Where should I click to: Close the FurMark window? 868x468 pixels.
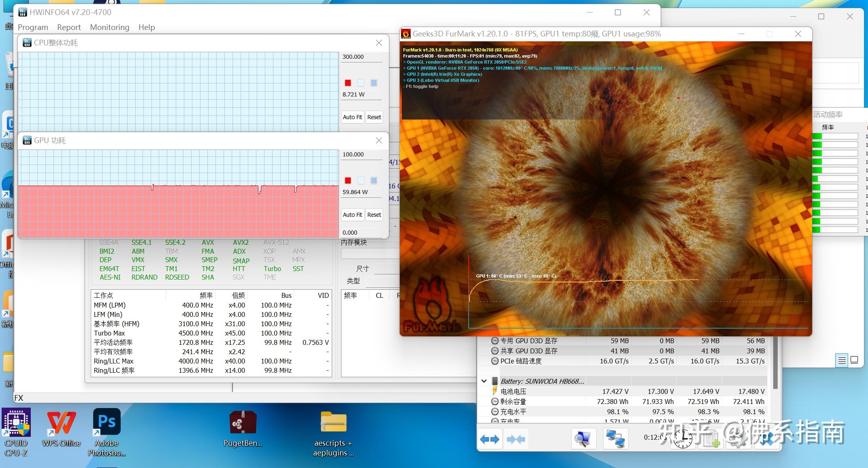coord(798,34)
